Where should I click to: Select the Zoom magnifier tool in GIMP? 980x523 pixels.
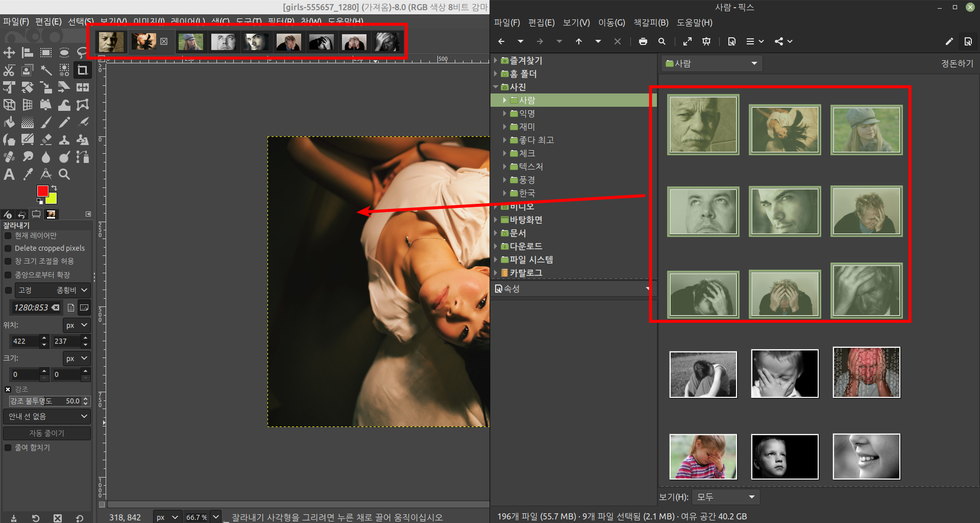(64, 174)
